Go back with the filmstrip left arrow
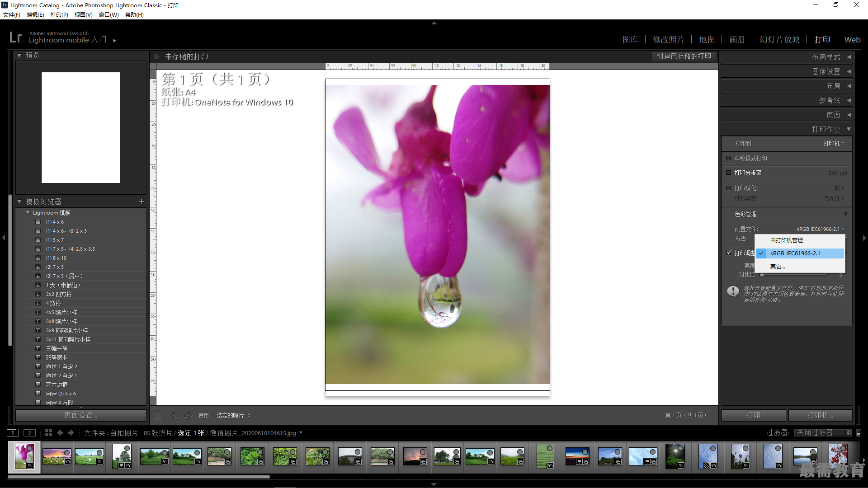Viewport: 868px width, 488px height. tap(60, 433)
